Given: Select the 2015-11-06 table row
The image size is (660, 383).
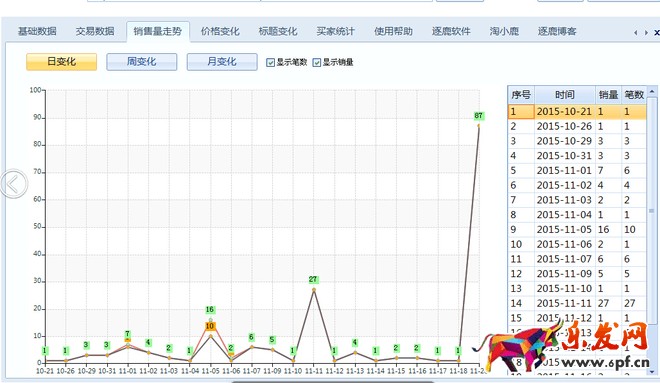Looking at the screenshot, I should 577,244.
